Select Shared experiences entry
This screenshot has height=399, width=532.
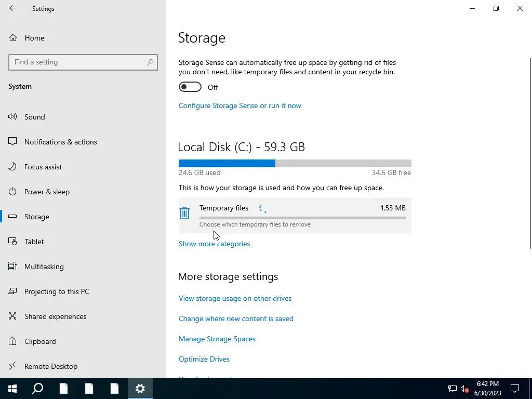tap(55, 316)
